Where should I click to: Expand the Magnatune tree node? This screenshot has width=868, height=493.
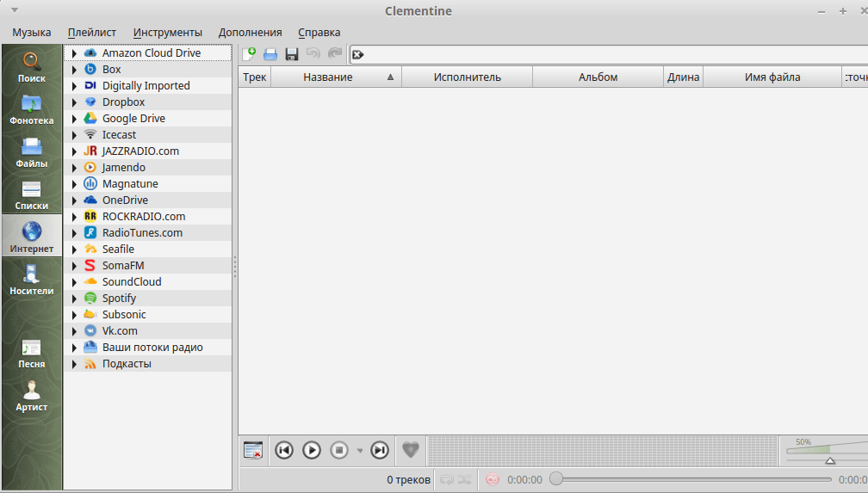(x=74, y=184)
